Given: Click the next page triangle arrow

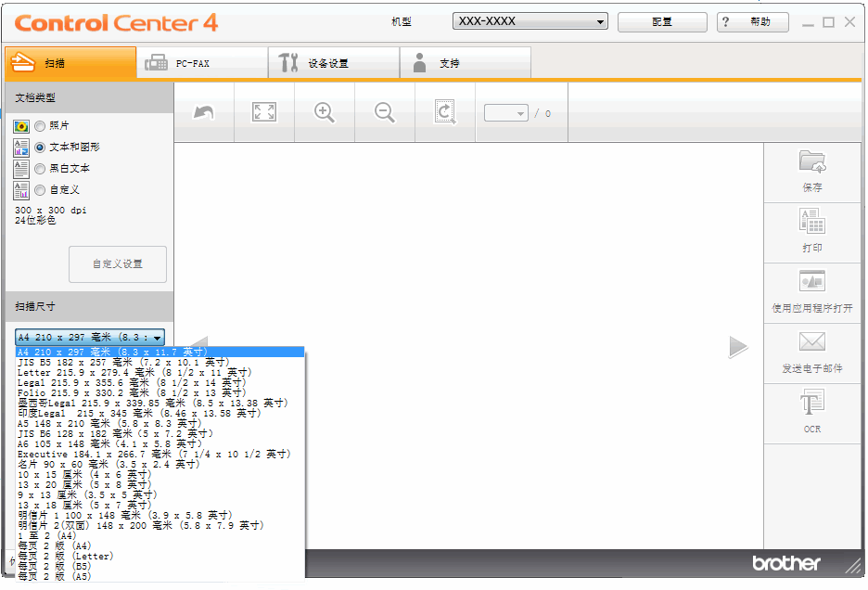Looking at the screenshot, I should 738,347.
